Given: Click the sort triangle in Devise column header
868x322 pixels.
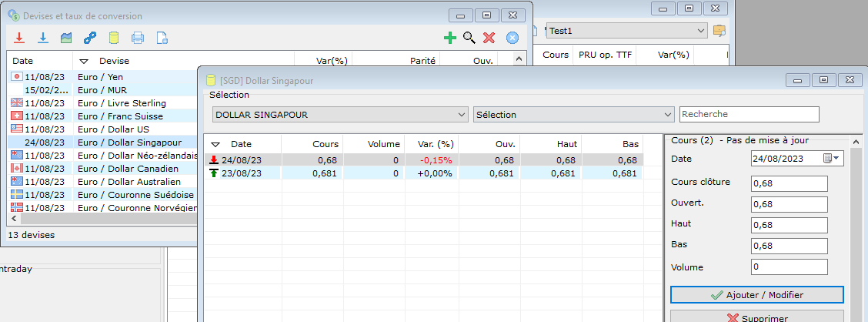Looking at the screenshot, I should tap(84, 61).
